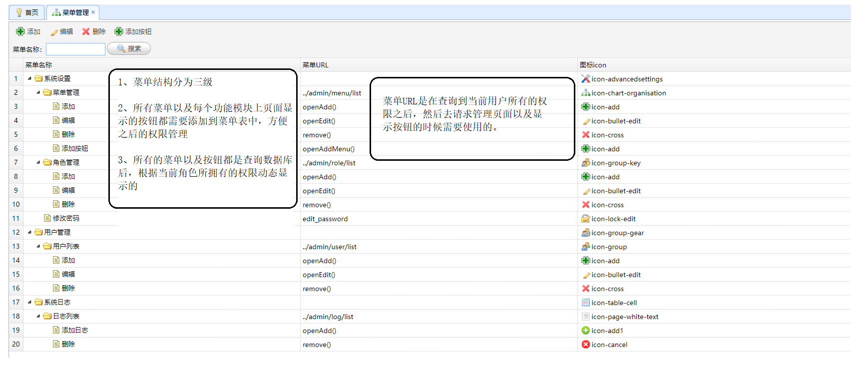Click the 系统日志 folder icon
This screenshot has width=868, height=368.
(38, 302)
